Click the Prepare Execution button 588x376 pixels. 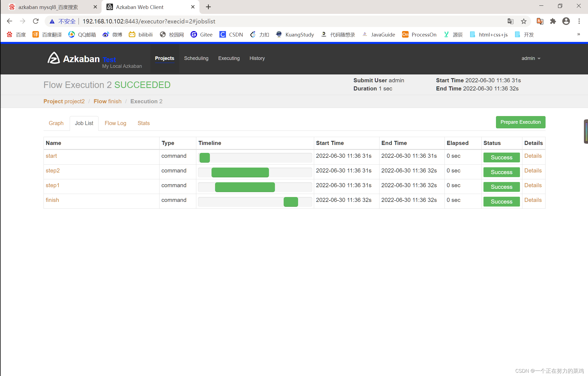point(520,122)
